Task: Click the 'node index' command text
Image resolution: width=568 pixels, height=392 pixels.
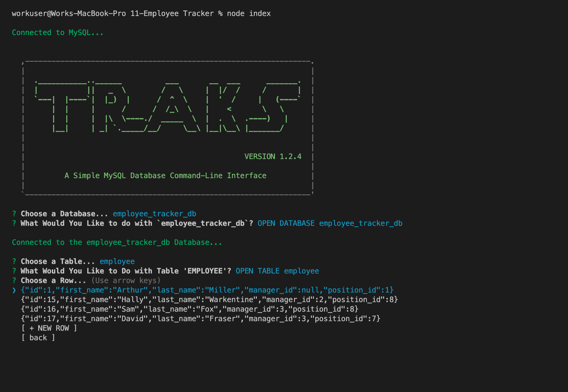Action: 249,13
